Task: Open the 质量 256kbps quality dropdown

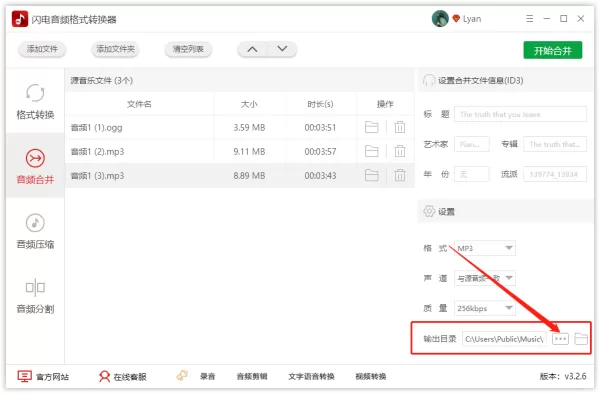Action: pyautogui.click(x=484, y=308)
